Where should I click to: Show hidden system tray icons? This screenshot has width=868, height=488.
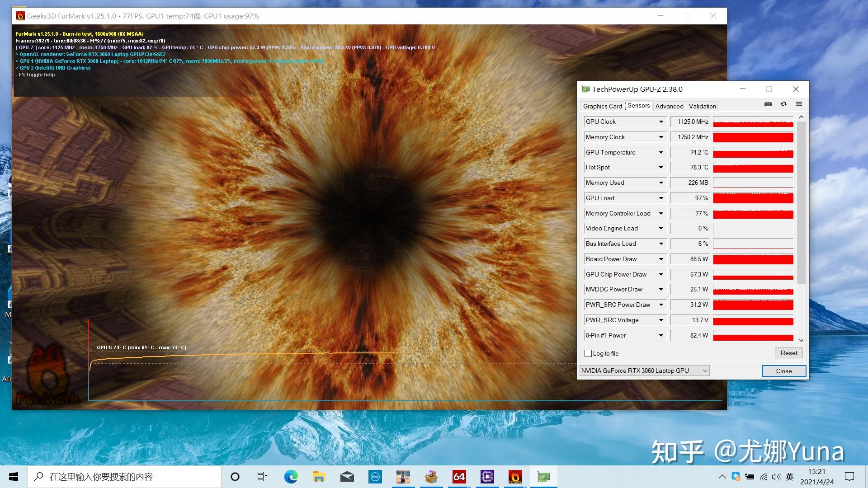722,477
